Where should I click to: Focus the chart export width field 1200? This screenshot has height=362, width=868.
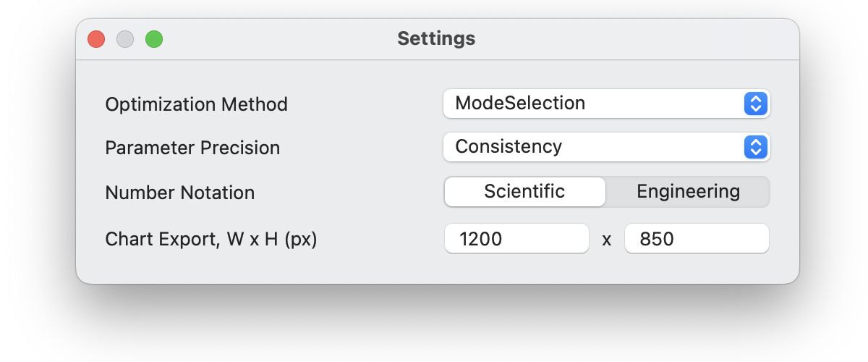coord(516,239)
